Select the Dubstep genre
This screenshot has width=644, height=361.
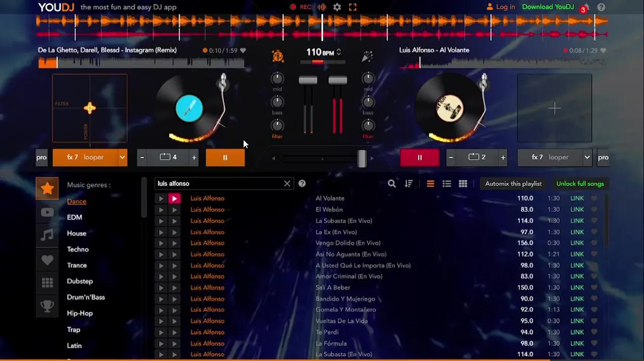point(80,282)
